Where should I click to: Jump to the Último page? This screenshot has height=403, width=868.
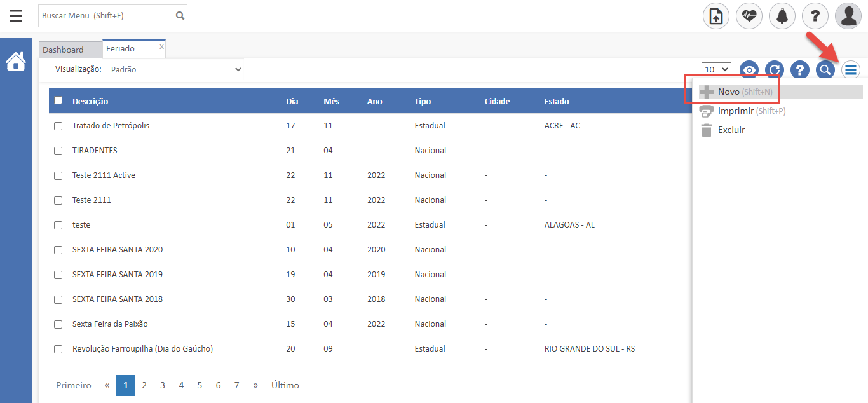(x=285, y=385)
